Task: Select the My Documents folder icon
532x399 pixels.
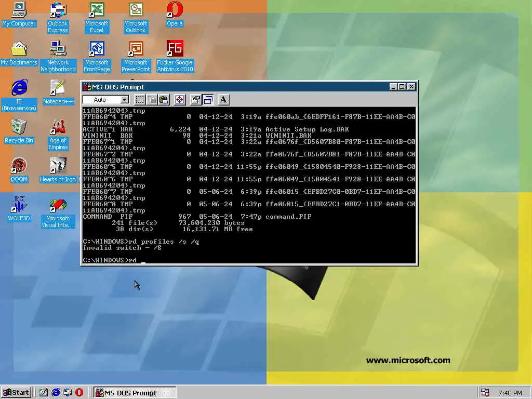Action: pos(19,53)
